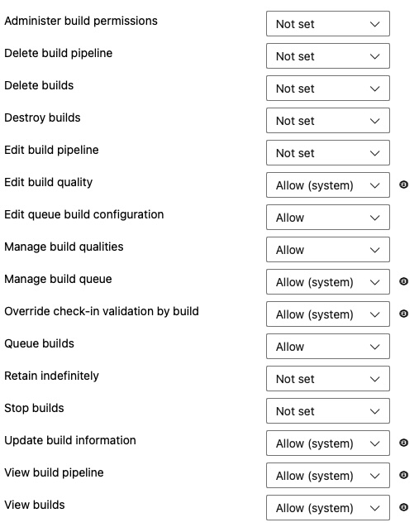Open Delete build pipeline permission dropdown
The width and height of the screenshot is (419, 532).
coord(328,56)
